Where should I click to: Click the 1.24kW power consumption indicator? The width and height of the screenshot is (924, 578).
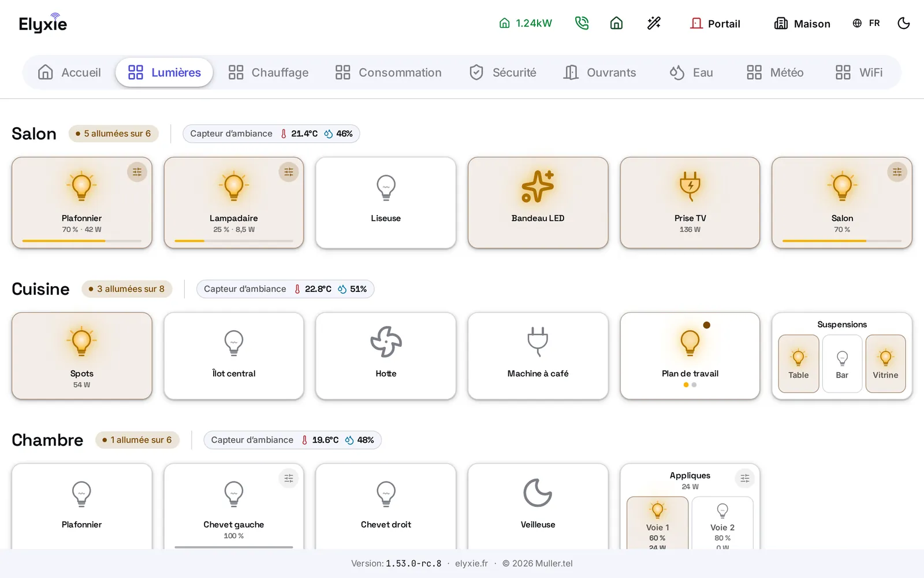[526, 23]
